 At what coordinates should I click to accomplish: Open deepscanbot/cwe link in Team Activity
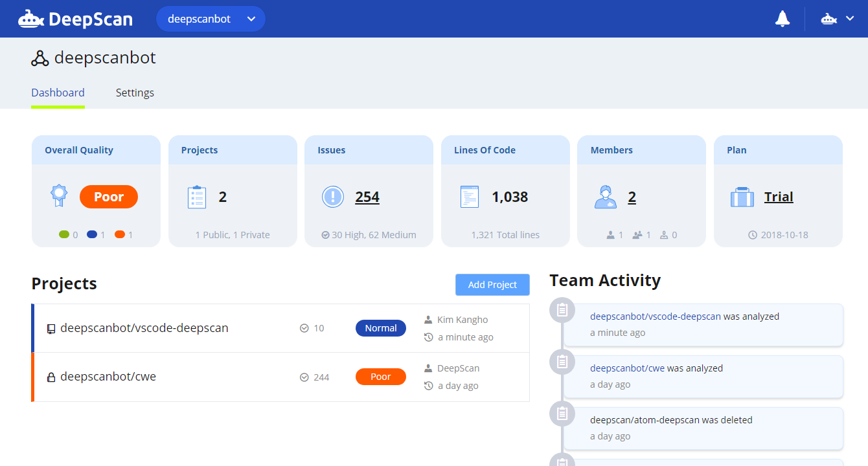[x=627, y=368]
